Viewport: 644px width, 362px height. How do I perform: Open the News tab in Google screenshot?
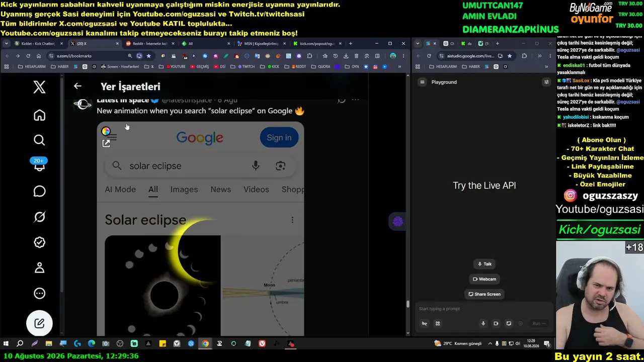pyautogui.click(x=220, y=190)
